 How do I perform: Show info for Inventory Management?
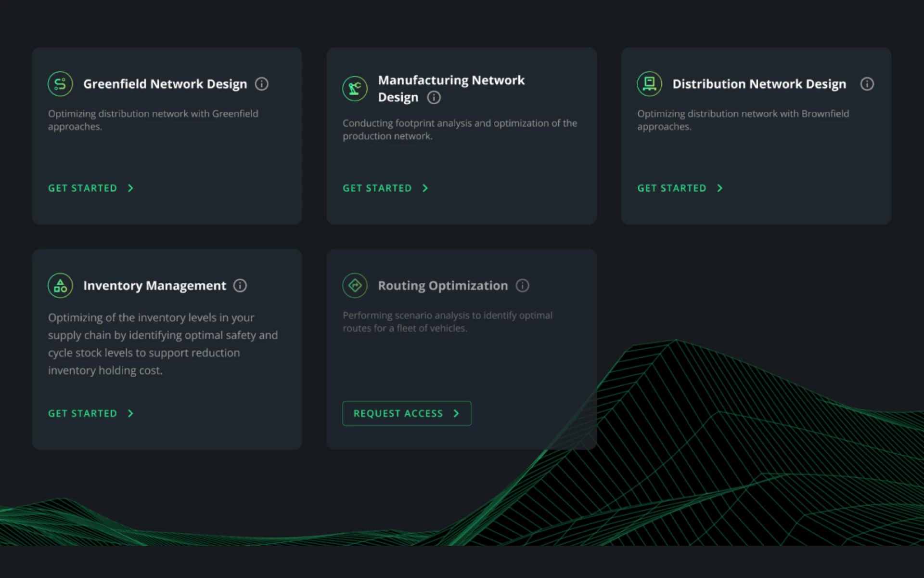(240, 286)
